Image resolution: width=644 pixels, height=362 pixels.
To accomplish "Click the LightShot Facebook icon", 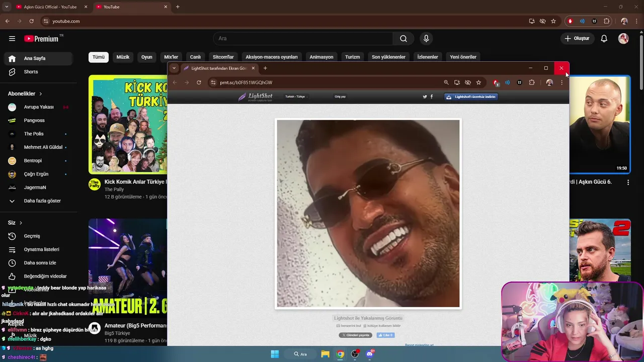I will 432,97.
